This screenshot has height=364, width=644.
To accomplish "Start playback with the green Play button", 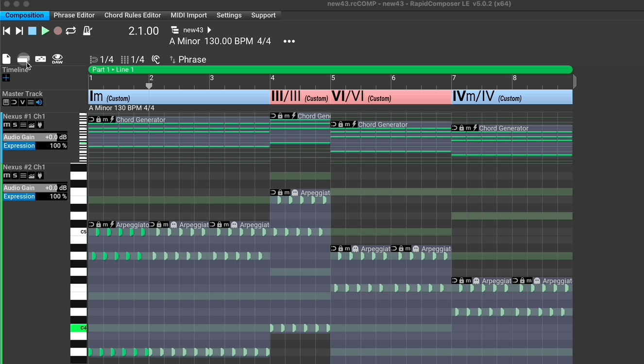I will pyautogui.click(x=45, y=31).
